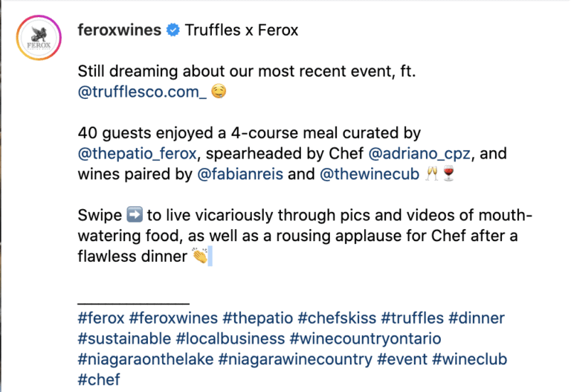Click the blue verified badge icon
Viewport: 571px width, 392px height.
point(173,30)
